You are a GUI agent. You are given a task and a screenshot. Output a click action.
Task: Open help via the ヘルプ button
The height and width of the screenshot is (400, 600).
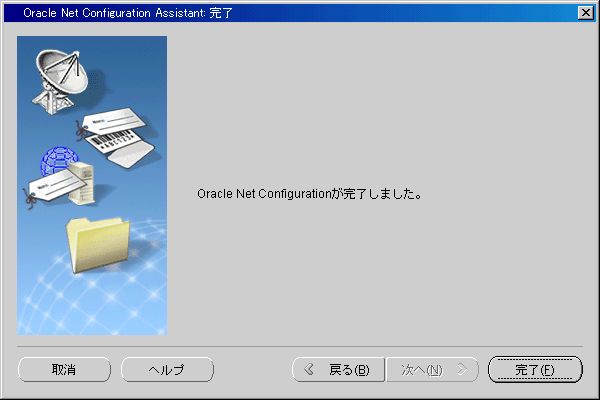[x=167, y=369]
